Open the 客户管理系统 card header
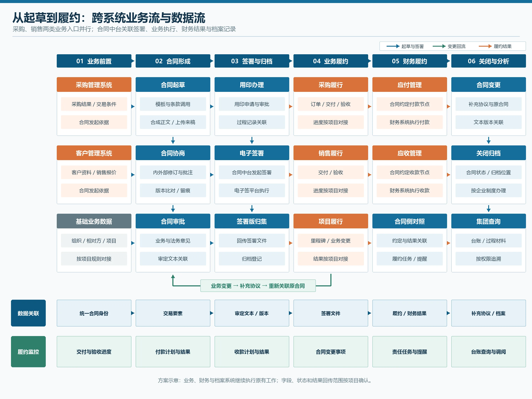 click(94, 153)
